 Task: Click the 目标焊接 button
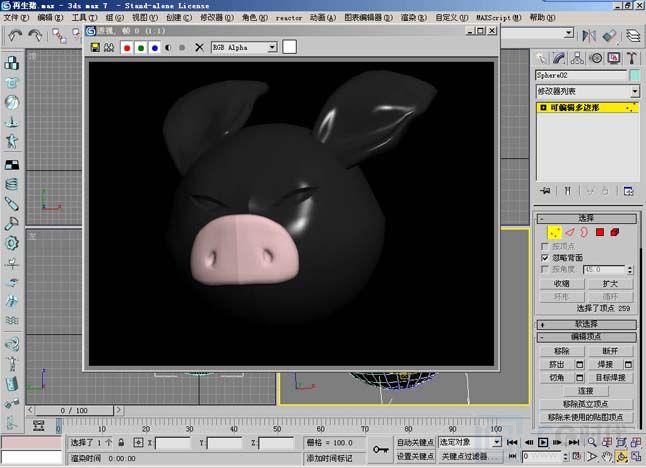[610, 377]
